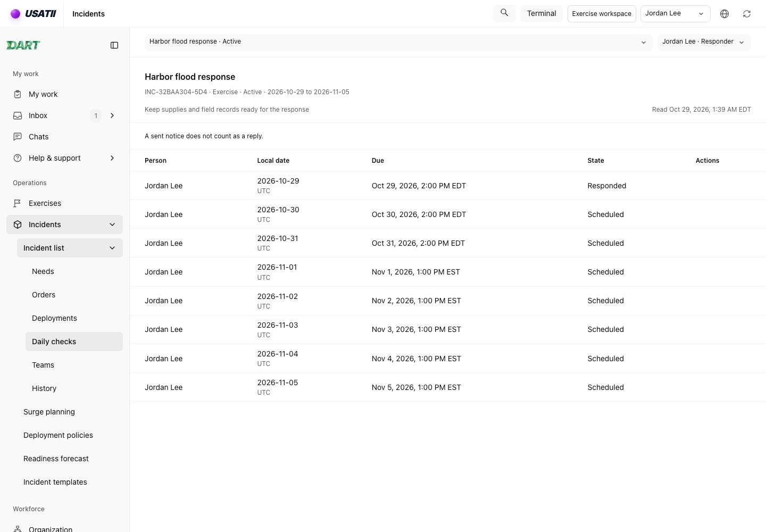Image resolution: width=766 pixels, height=532 pixels.
Task: View History in the sidebar
Action: 74,388
